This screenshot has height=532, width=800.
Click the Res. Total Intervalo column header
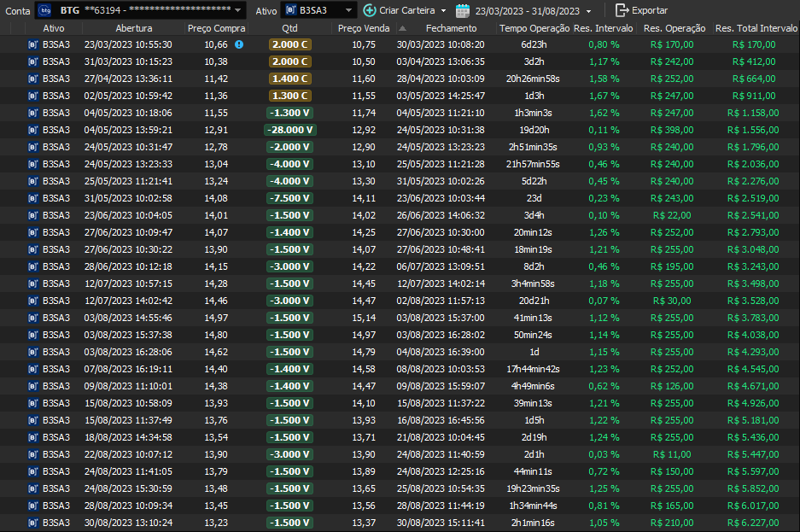(756, 28)
